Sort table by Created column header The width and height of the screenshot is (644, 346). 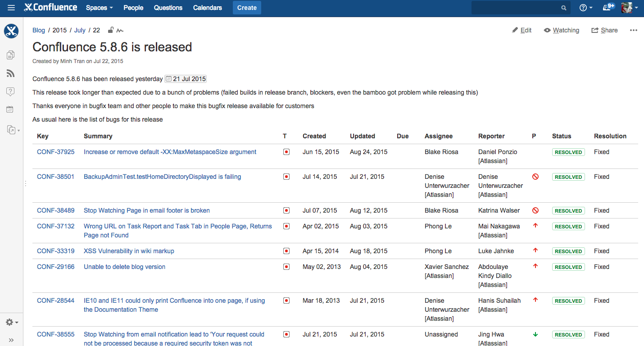click(314, 136)
